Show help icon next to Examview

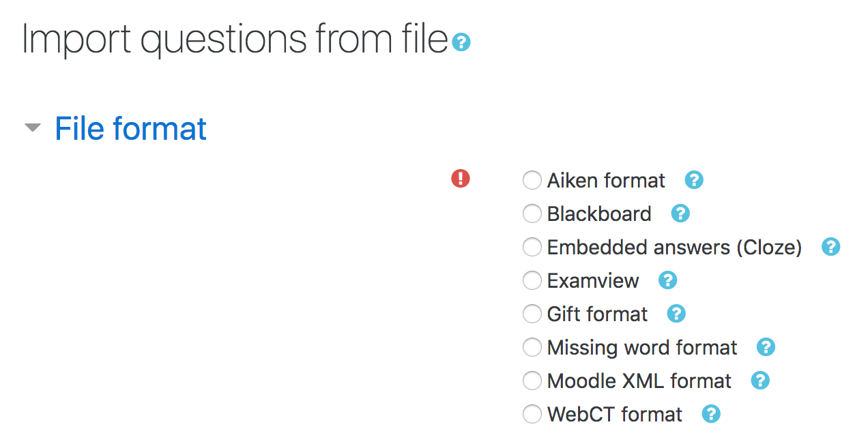[x=667, y=280]
